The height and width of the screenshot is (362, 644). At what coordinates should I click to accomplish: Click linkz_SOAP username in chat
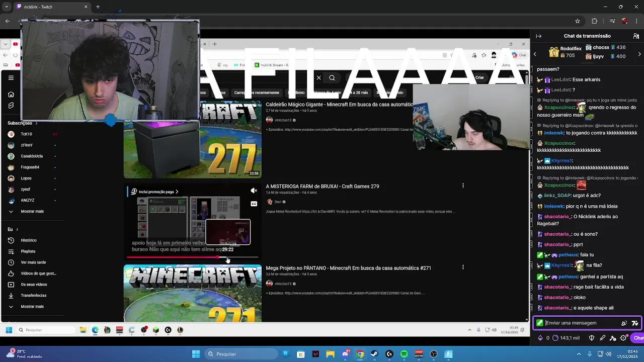[557, 196]
